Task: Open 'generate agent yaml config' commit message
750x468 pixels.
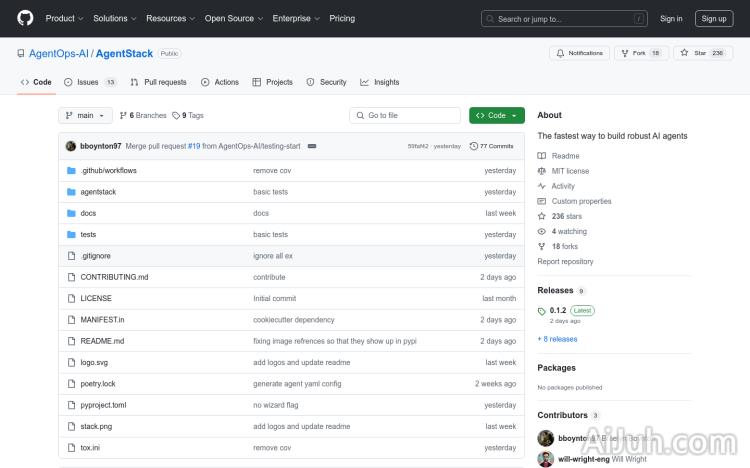Action: pyautogui.click(x=297, y=384)
